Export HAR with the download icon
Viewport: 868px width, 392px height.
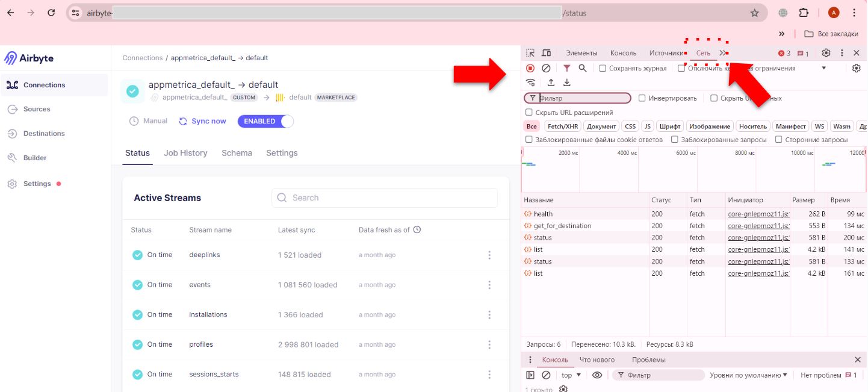click(566, 82)
